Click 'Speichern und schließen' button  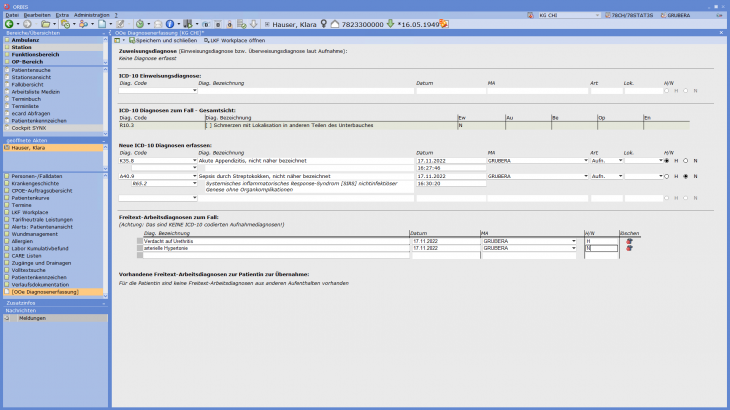(163, 39)
